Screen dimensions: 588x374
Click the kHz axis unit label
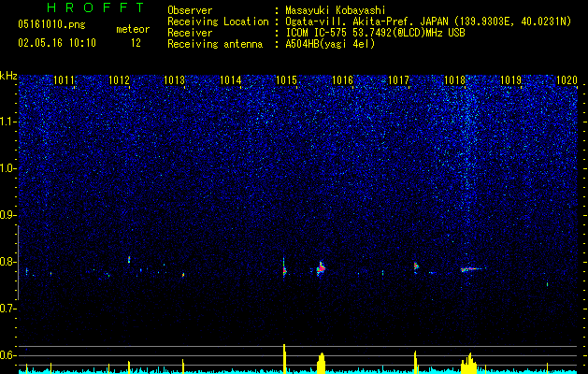(x=8, y=76)
